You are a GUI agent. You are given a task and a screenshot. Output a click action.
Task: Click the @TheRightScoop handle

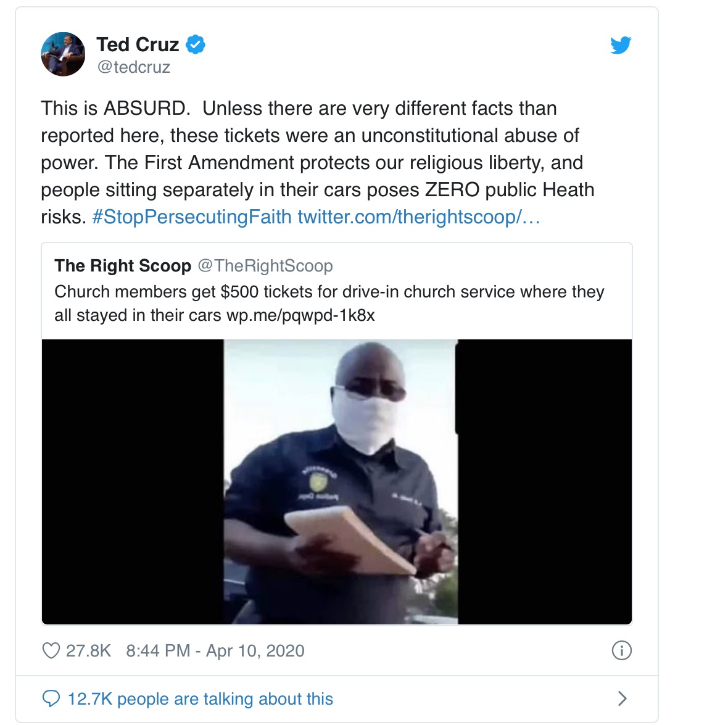point(265,266)
